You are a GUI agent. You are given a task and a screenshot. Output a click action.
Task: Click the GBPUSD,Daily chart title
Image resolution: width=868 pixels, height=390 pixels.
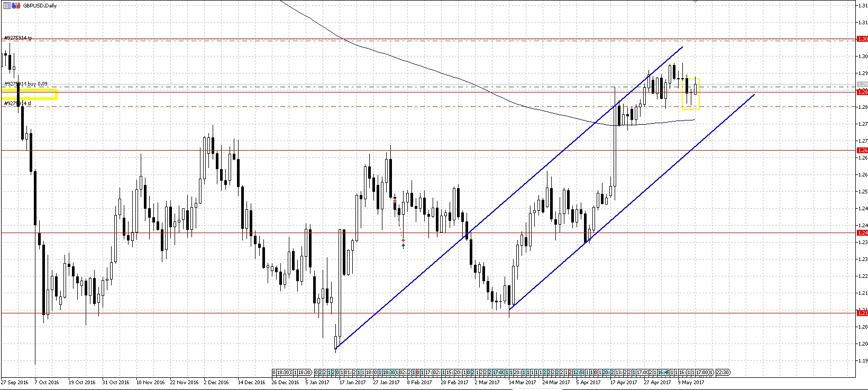40,5
